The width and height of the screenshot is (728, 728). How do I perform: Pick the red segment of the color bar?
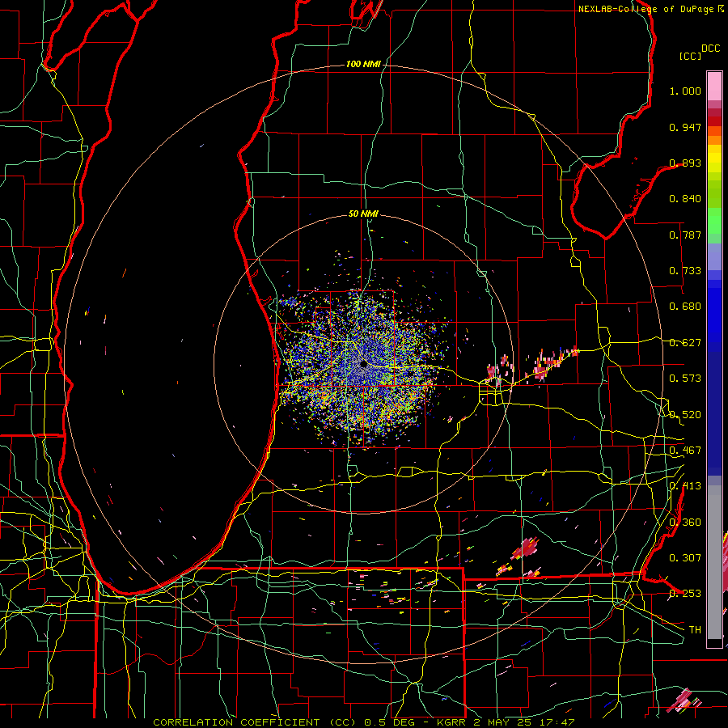tap(714, 121)
